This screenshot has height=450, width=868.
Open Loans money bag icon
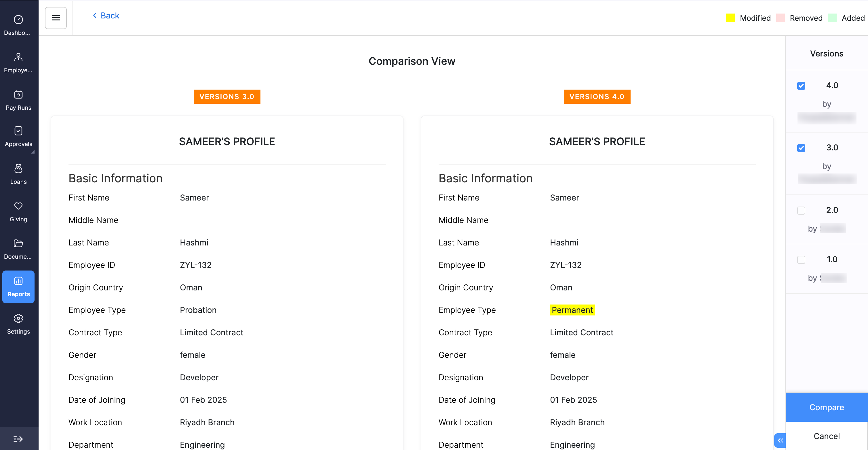point(18,168)
